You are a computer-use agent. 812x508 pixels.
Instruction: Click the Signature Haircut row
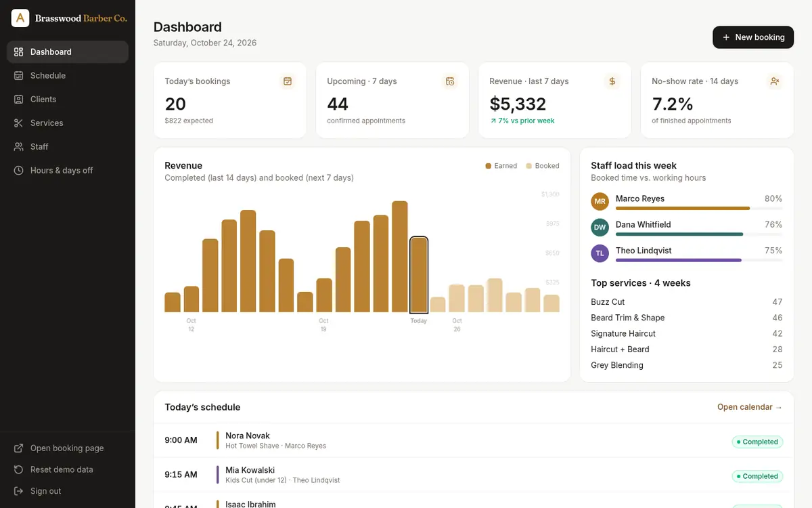pos(687,334)
